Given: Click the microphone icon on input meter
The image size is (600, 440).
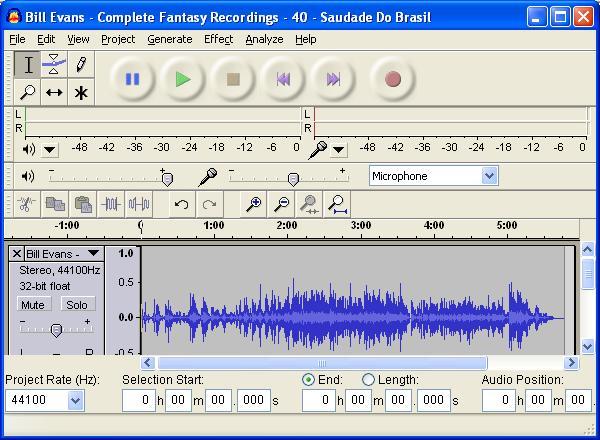Looking at the screenshot, I should 318,150.
